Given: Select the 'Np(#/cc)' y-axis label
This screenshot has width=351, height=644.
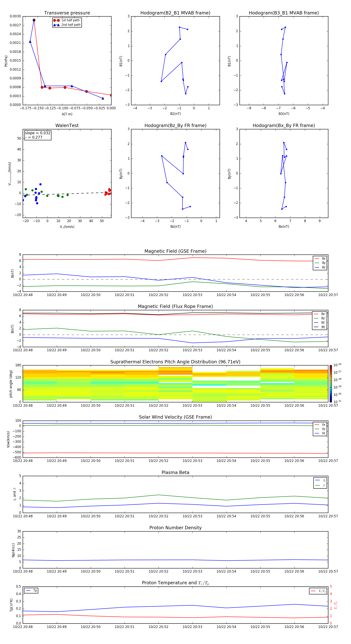Looking at the screenshot, I should (13, 550).
